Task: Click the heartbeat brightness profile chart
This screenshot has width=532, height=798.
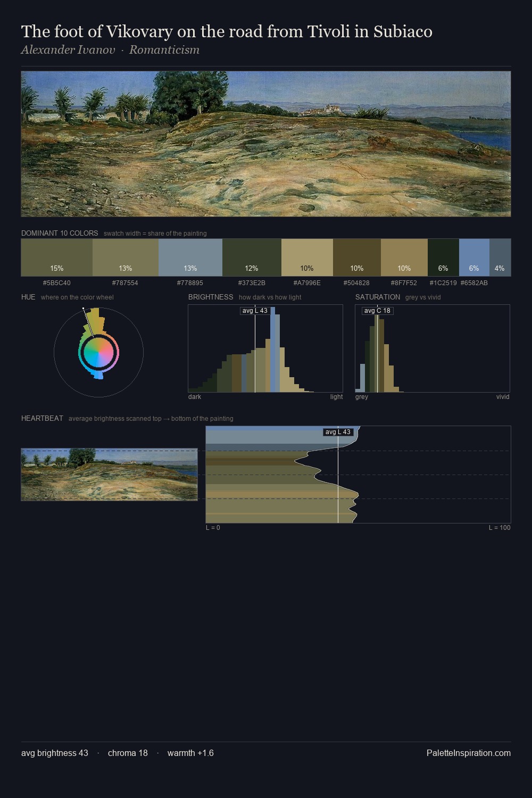Action: click(x=358, y=475)
